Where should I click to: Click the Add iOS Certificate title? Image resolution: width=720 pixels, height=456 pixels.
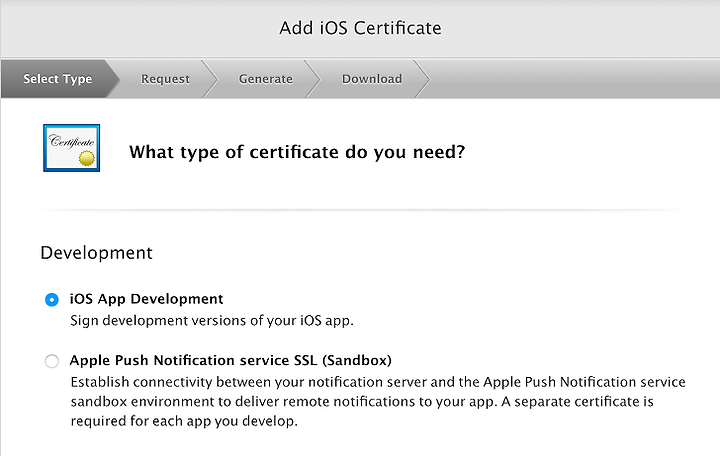(x=360, y=28)
